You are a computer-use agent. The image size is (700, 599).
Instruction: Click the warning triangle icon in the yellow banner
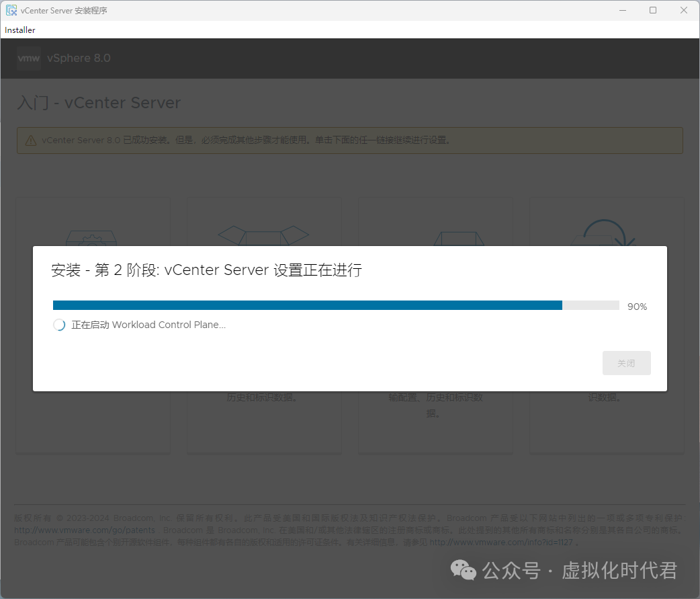pyautogui.click(x=31, y=141)
